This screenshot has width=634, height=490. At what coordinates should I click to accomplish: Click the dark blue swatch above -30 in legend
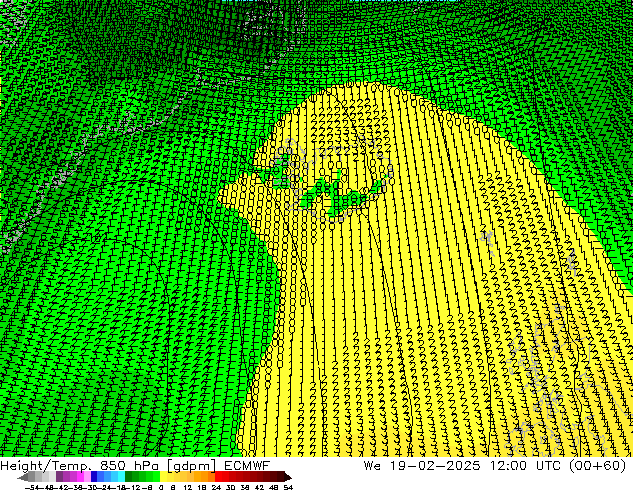coord(94,476)
